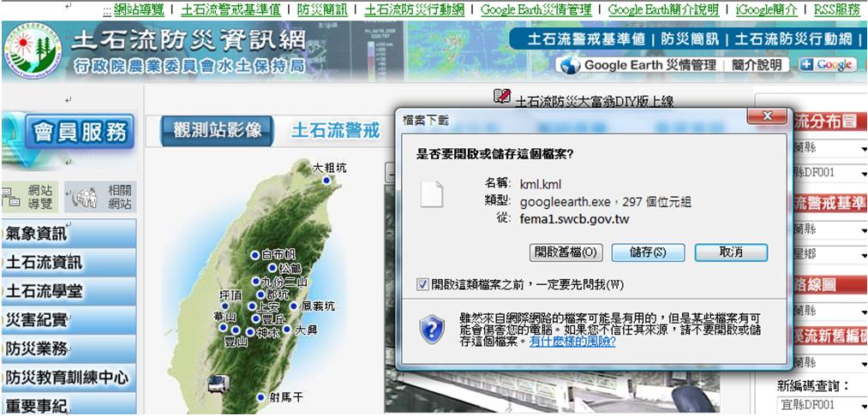This screenshot has height=416, width=868.
Task: Open county dropdown under 流警戒基準 heading
Action: [x=829, y=229]
